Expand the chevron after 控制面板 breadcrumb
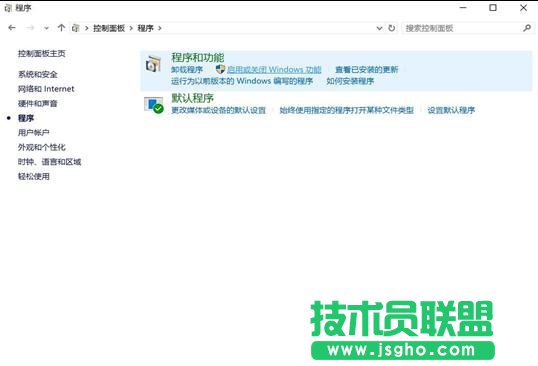 coord(131,28)
